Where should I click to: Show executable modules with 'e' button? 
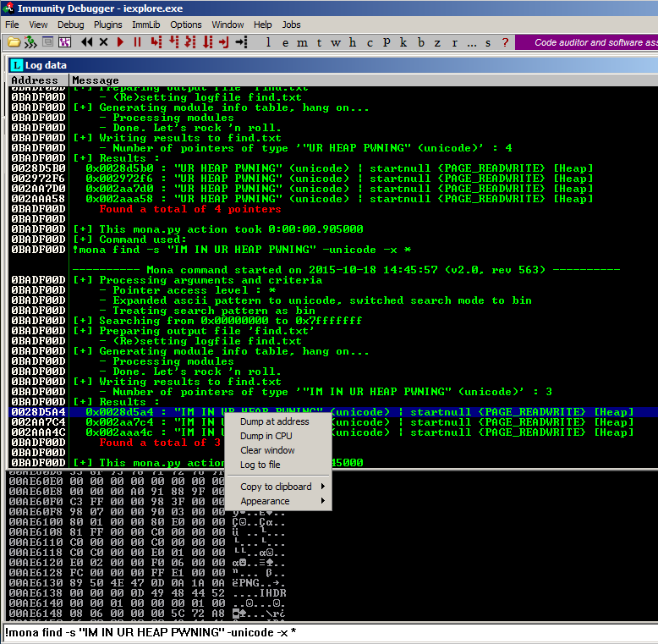284,42
